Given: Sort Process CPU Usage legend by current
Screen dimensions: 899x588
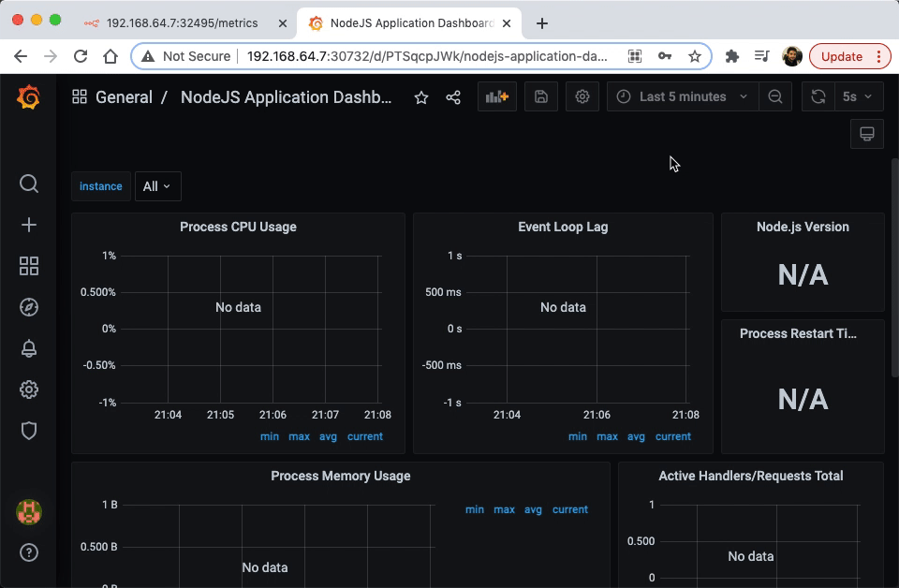Looking at the screenshot, I should click(364, 436).
